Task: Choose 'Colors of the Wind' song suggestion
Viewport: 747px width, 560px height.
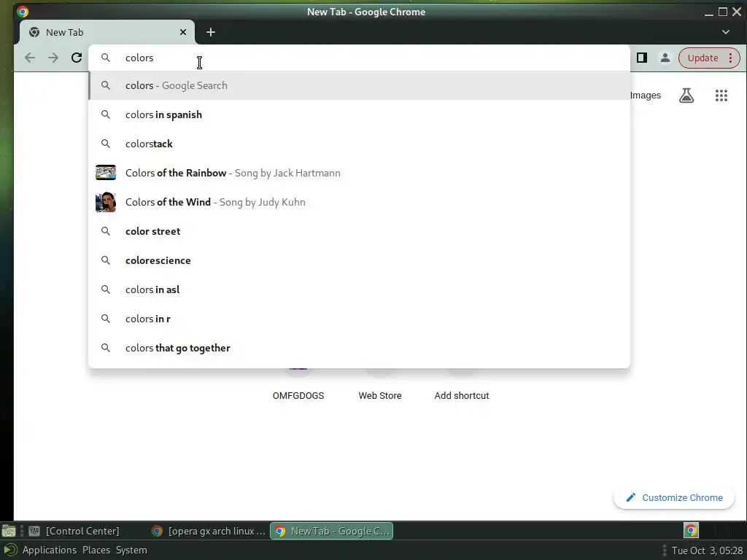Action: coord(359,202)
